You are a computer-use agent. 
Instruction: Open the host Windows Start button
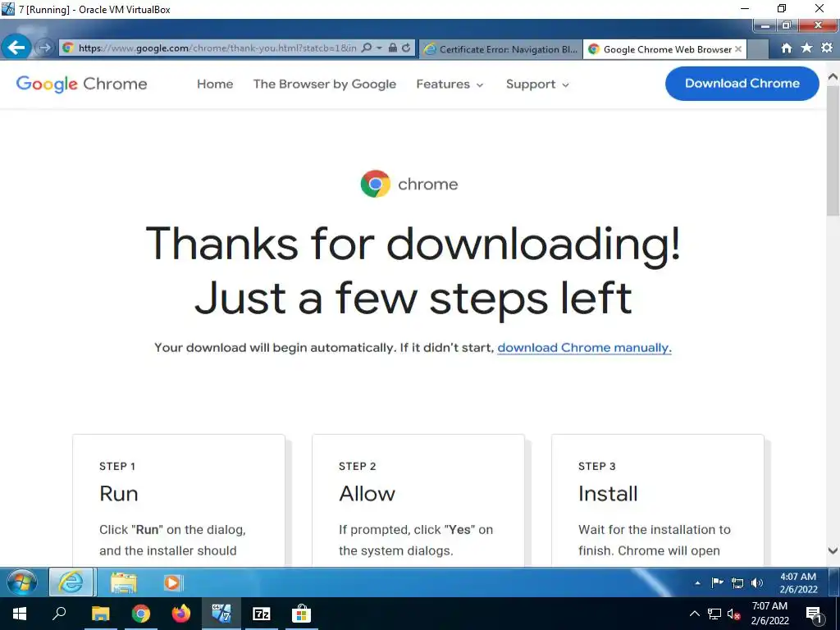20,614
